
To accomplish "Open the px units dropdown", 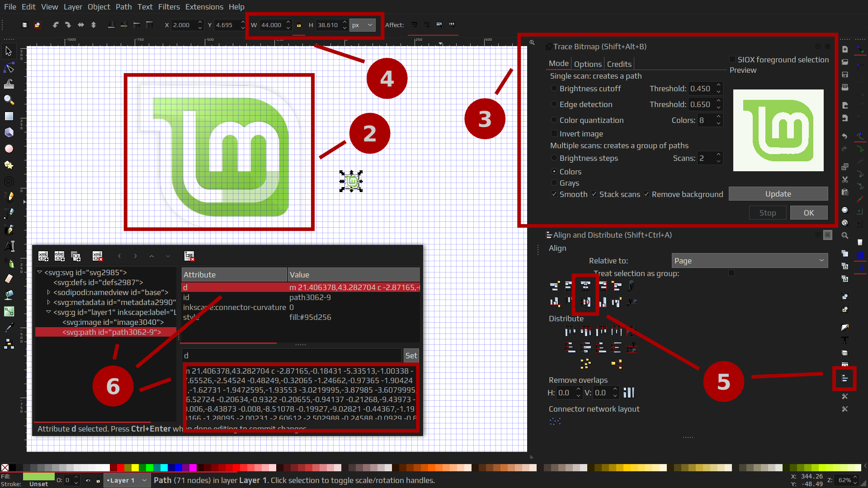I will click(363, 25).
